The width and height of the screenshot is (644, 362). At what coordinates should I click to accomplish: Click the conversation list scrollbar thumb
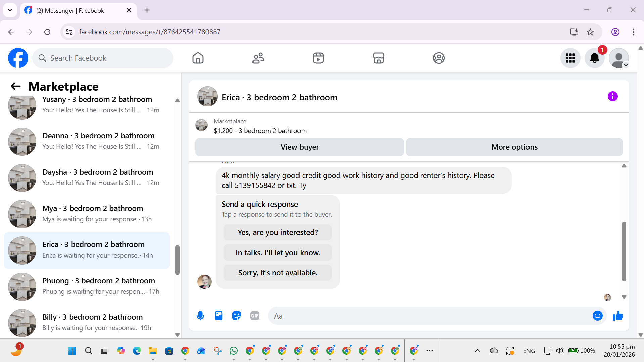tap(177, 260)
